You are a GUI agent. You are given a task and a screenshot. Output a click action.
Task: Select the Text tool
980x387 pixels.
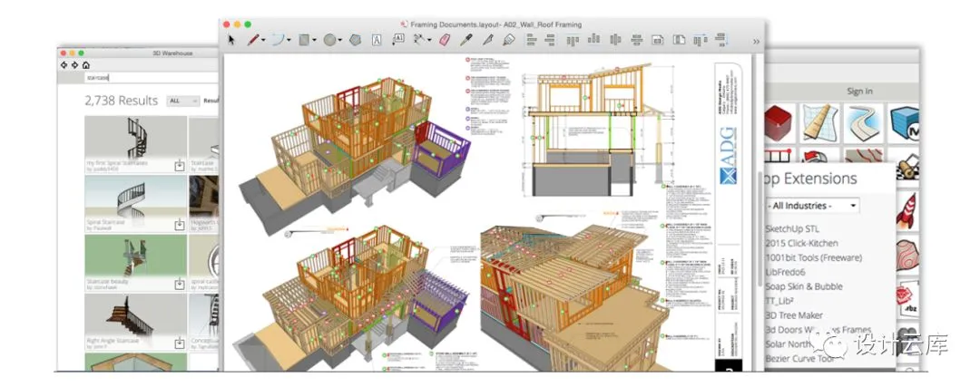point(377,40)
